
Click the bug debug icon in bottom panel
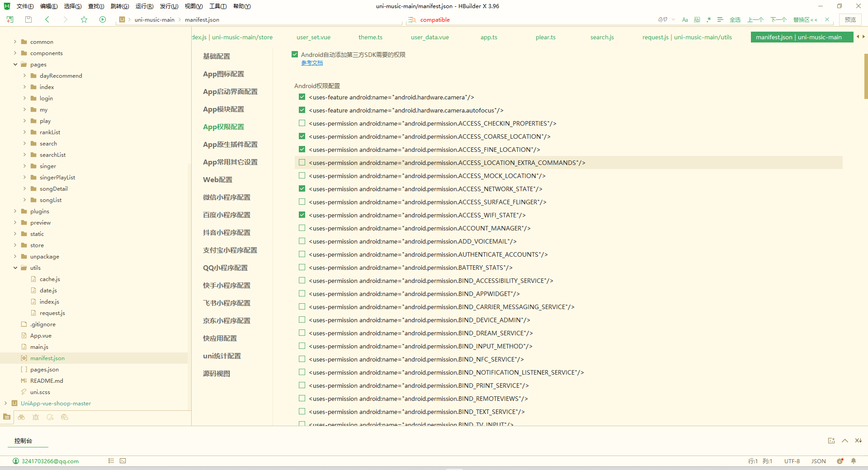click(36, 417)
